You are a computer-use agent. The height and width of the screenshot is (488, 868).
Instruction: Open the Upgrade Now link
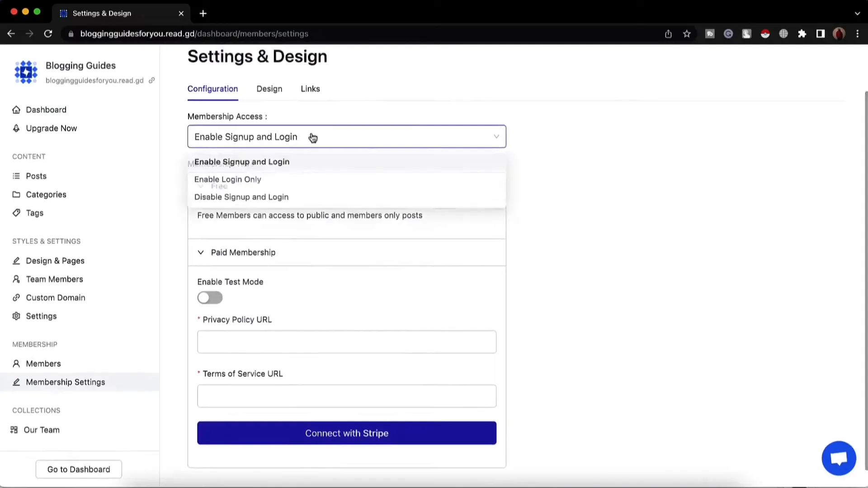coord(52,128)
